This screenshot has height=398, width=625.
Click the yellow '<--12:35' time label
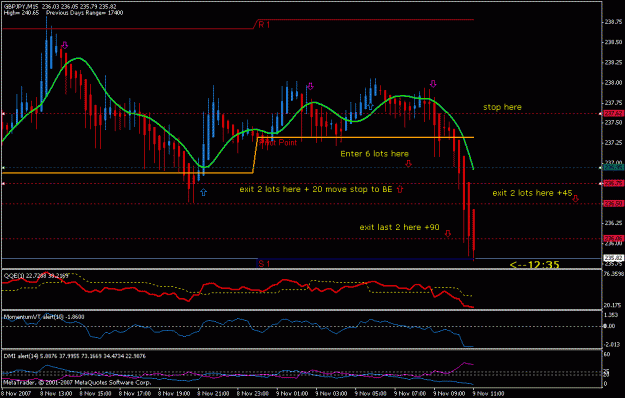[535, 265]
